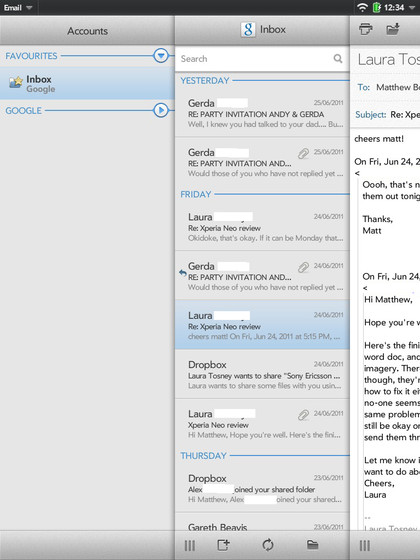The width and height of the screenshot is (420, 560).
Task: Select the Google Inbox favourite
Action: pos(87,84)
